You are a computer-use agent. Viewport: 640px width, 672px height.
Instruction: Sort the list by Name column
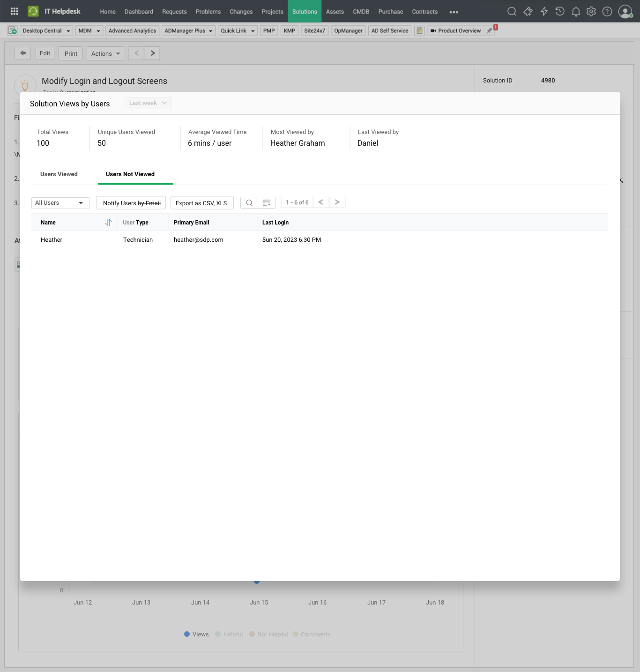(x=108, y=223)
